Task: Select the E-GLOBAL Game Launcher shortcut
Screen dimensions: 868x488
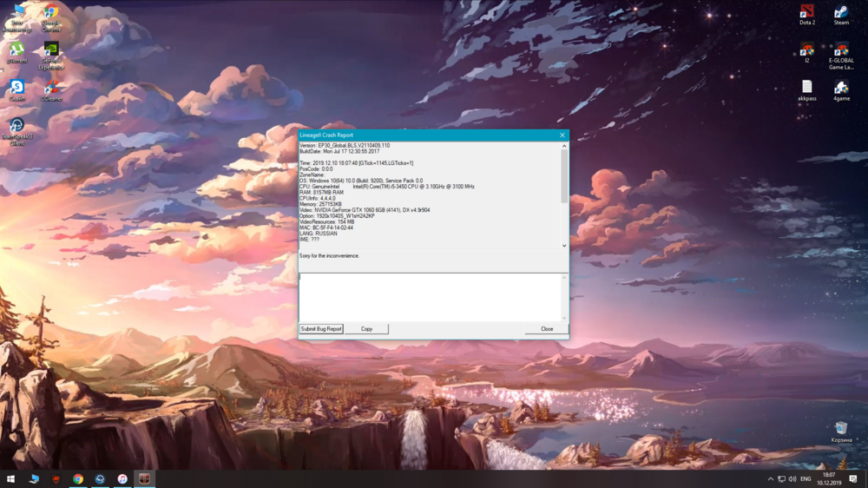Action: point(841,52)
